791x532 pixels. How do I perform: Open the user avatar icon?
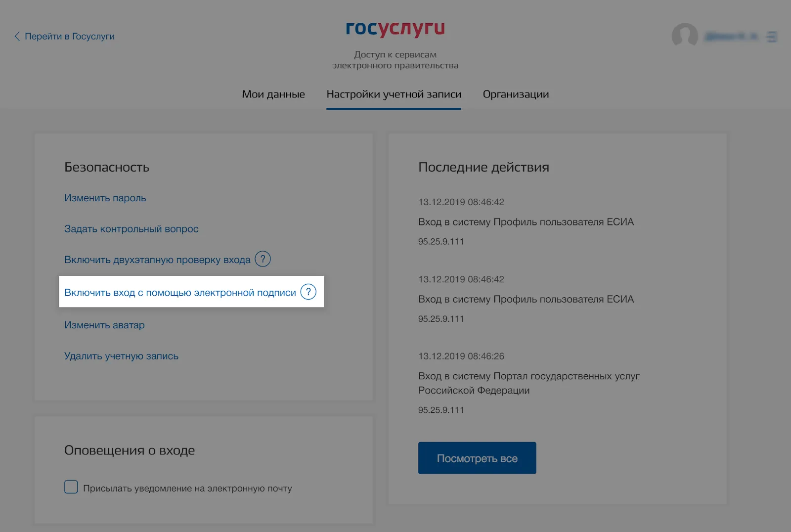pyautogui.click(x=685, y=36)
